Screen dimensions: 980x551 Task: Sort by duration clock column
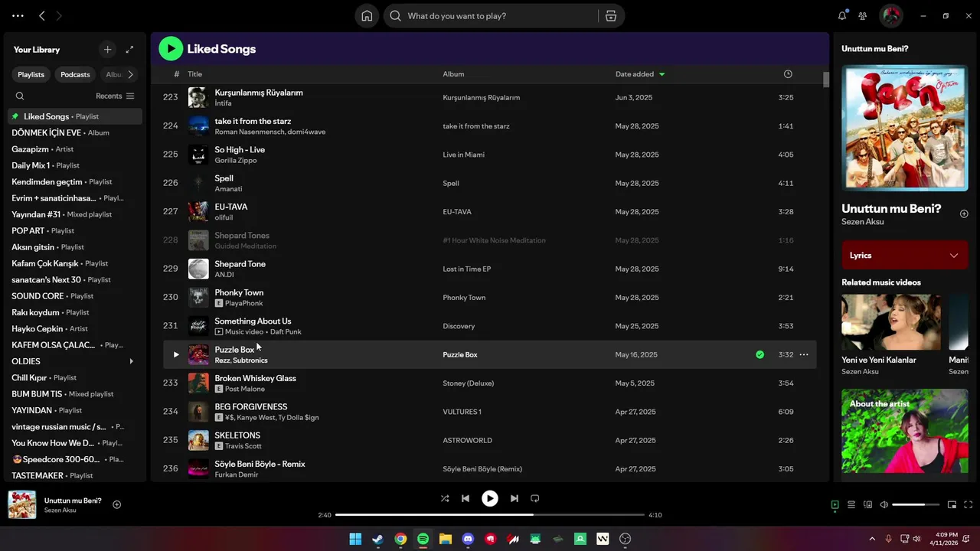pos(788,74)
